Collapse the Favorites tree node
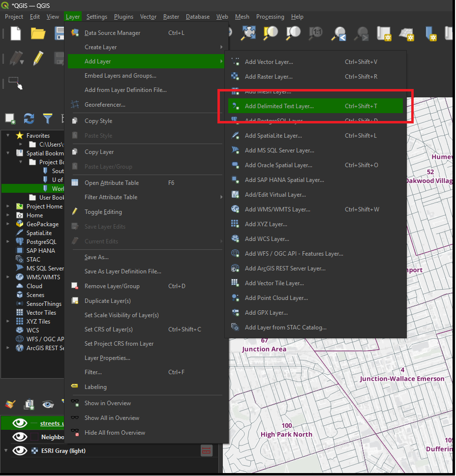The height and width of the screenshot is (476, 456). coord(8,135)
